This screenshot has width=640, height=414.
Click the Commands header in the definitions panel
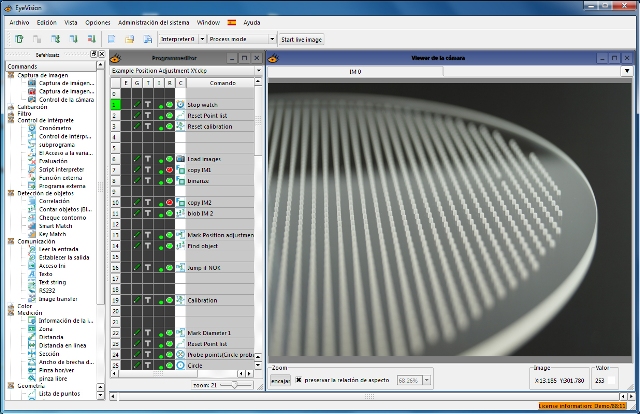pos(51,66)
